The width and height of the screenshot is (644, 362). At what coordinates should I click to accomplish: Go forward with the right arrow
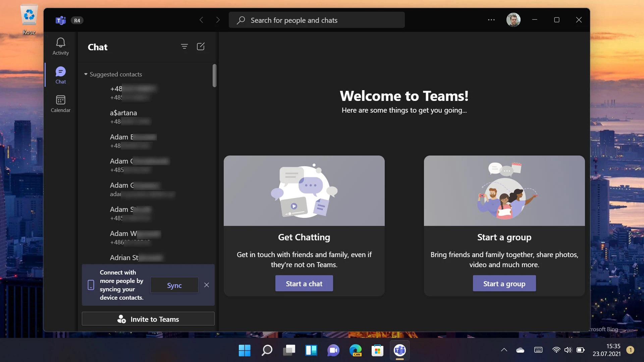[218, 20]
